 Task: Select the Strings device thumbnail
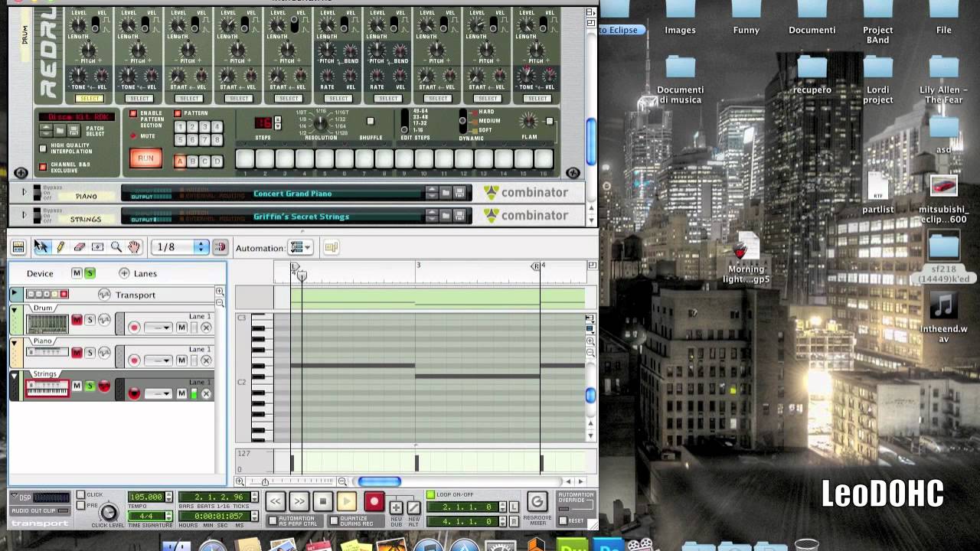pos(47,390)
